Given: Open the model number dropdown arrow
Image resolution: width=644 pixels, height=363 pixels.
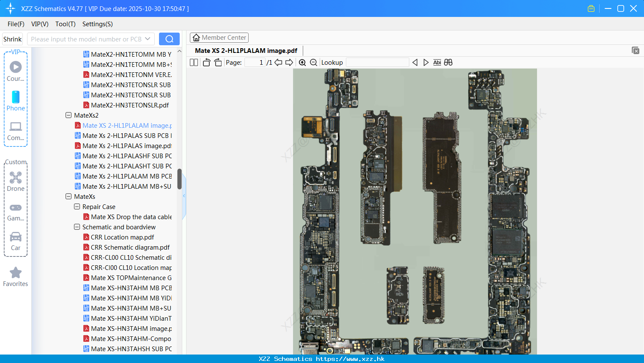Looking at the screenshot, I should 148,39.
